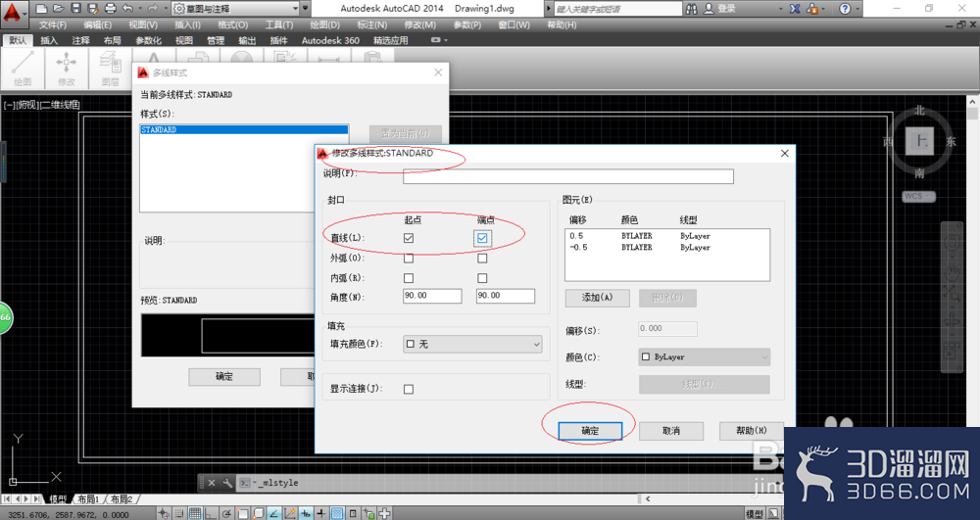This screenshot has width=980, height=520.
Task: Toggle Object Snap Tracking icon in status bar
Action: tap(273, 513)
